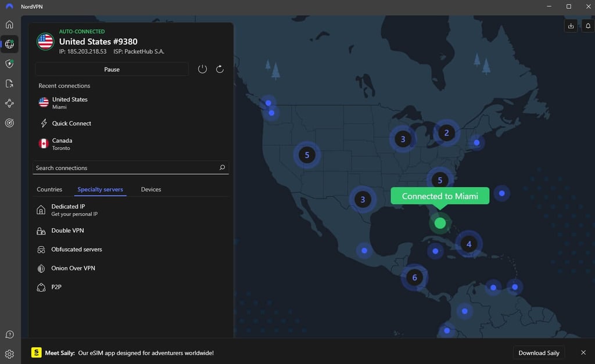Click map cluster 2 near the Great Lakes

tap(446, 133)
